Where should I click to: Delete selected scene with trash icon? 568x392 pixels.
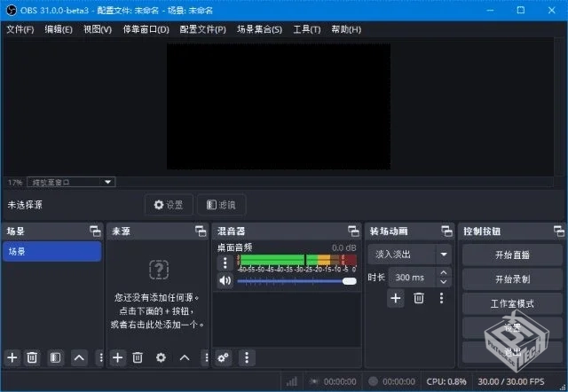32,357
